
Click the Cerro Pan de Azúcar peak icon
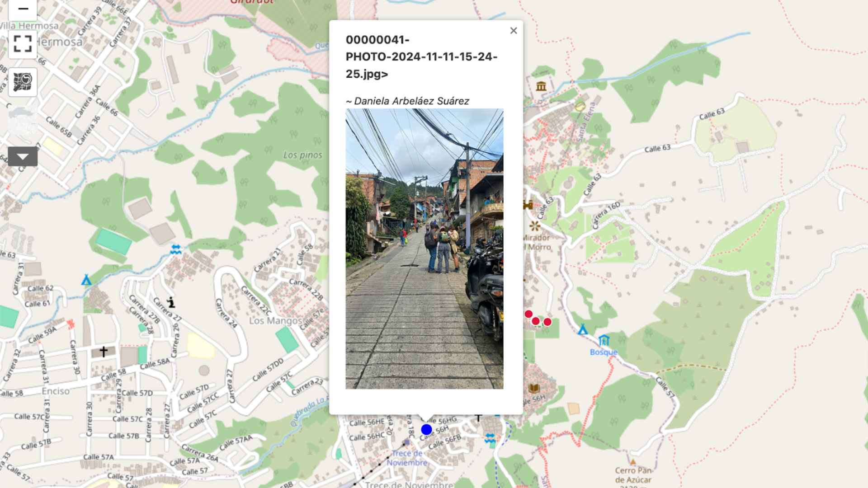[633, 462]
